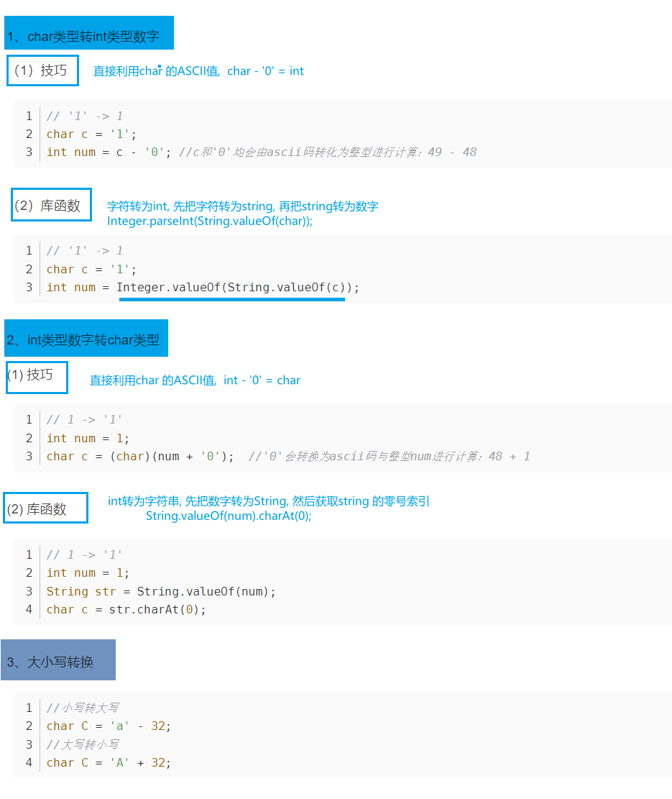
Task: Click code 'Integer.valueOf(String.valueOf(c));'
Action: tap(238, 288)
